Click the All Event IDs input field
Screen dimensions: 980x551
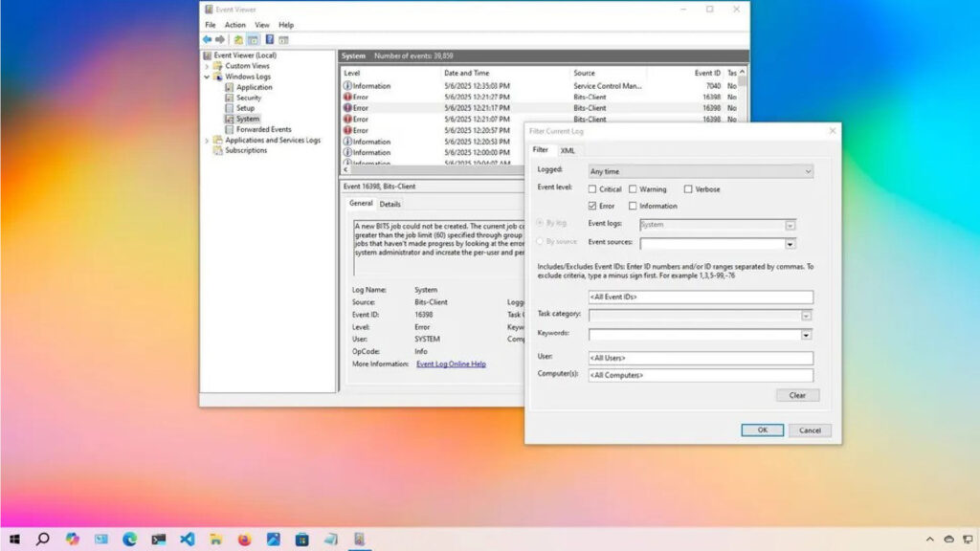(701, 298)
